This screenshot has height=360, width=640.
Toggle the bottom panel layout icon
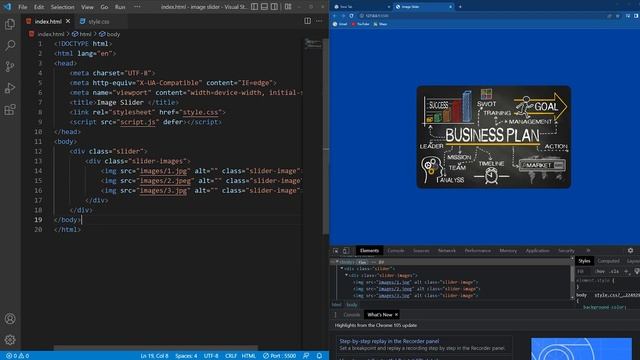tap(264, 7)
